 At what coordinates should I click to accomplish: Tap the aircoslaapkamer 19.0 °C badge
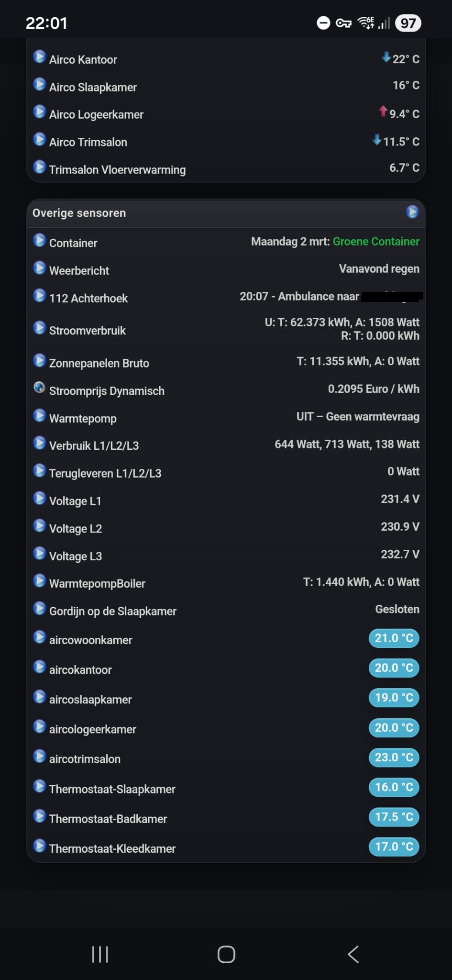394,698
